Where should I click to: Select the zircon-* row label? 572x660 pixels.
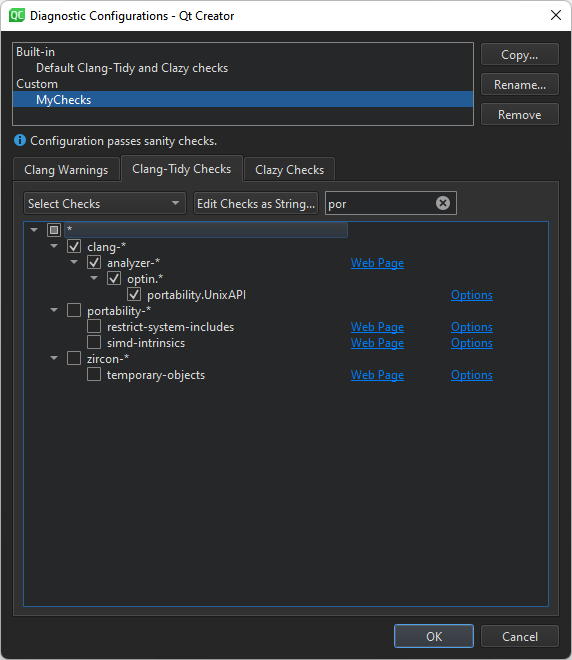coord(108,359)
